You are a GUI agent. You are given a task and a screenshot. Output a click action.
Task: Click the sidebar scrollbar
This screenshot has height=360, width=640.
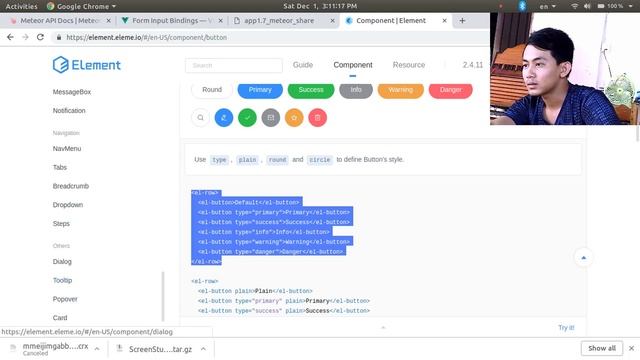pyautogui.click(x=163, y=297)
